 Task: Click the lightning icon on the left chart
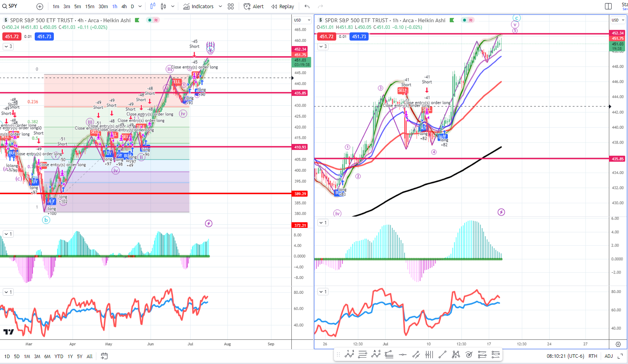click(209, 224)
